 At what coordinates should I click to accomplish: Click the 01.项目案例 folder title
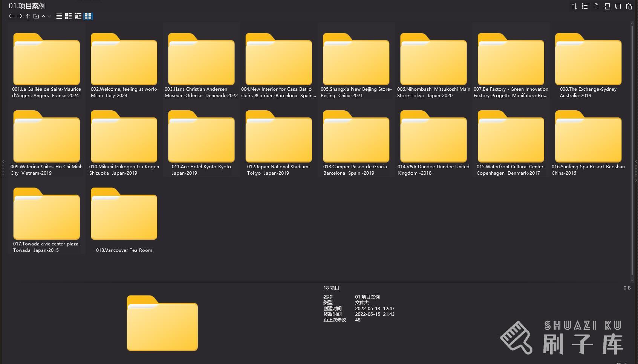point(27,6)
